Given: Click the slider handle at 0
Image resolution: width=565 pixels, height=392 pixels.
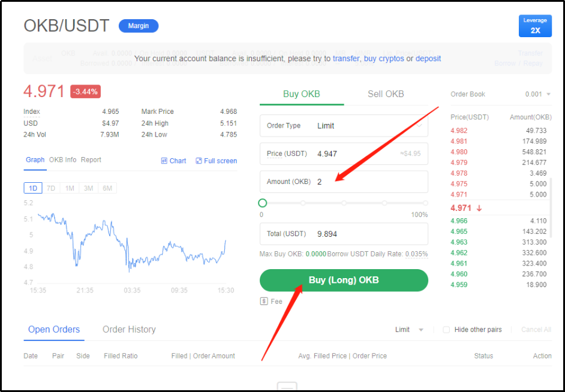Looking at the screenshot, I should pyautogui.click(x=262, y=203).
